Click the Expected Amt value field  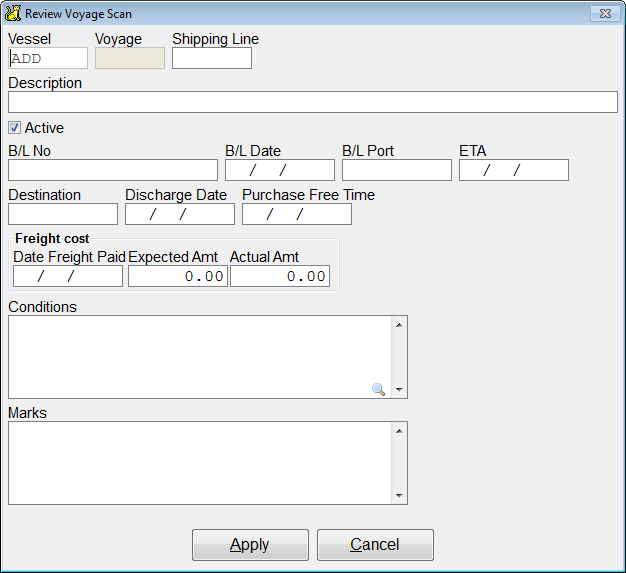[178, 276]
